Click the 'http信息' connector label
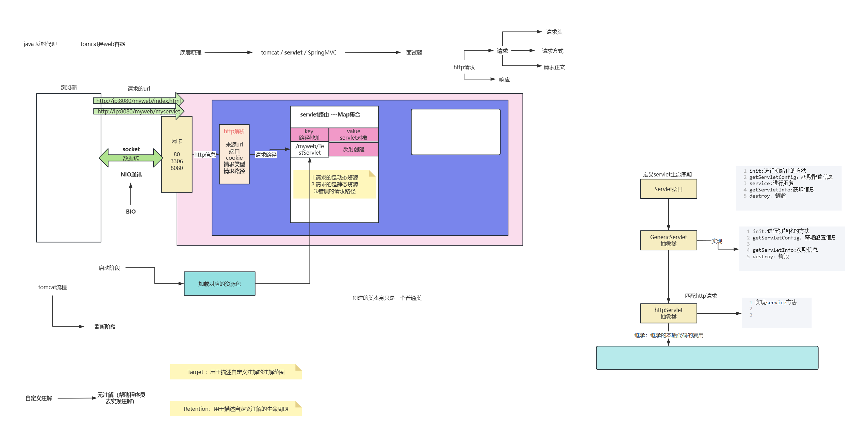This screenshot has width=868, height=421. tap(205, 155)
